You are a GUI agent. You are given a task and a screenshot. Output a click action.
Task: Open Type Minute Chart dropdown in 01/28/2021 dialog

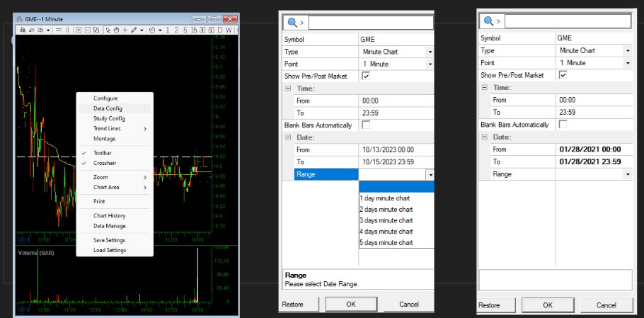[x=628, y=50]
